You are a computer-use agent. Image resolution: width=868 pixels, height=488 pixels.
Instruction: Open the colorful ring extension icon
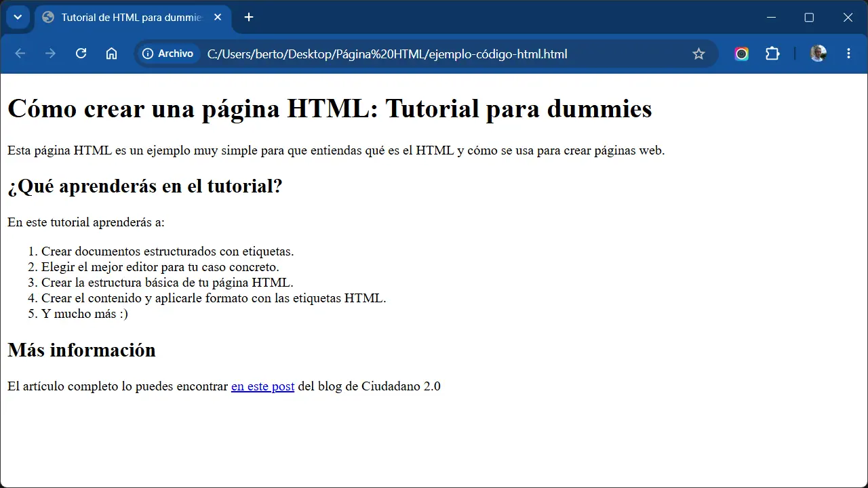coord(741,54)
